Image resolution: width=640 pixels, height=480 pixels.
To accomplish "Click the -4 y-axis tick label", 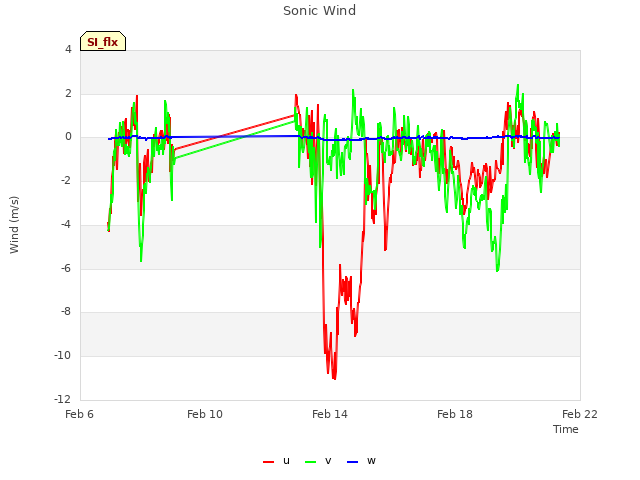I will (66, 224).
